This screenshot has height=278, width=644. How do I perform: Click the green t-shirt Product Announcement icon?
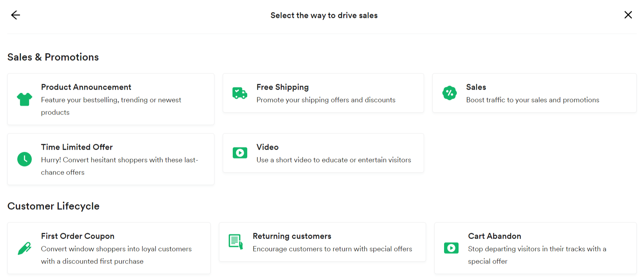point(25,99)
